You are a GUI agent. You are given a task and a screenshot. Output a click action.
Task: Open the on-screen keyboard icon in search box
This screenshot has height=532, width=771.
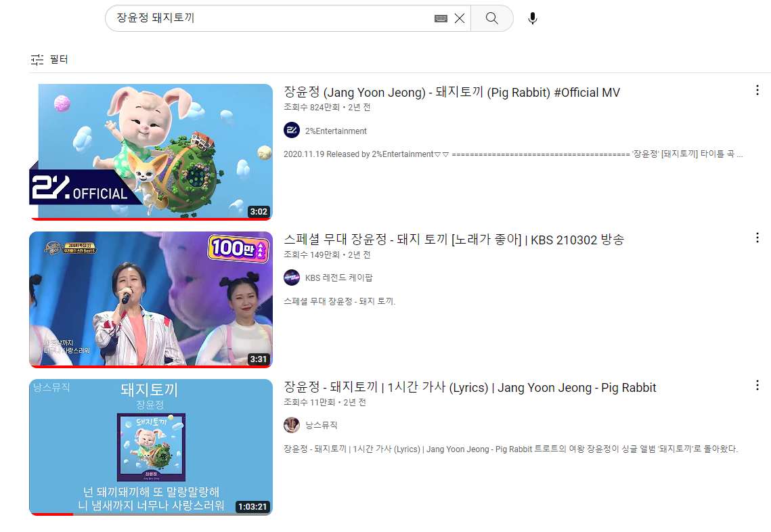click(441, 18)
